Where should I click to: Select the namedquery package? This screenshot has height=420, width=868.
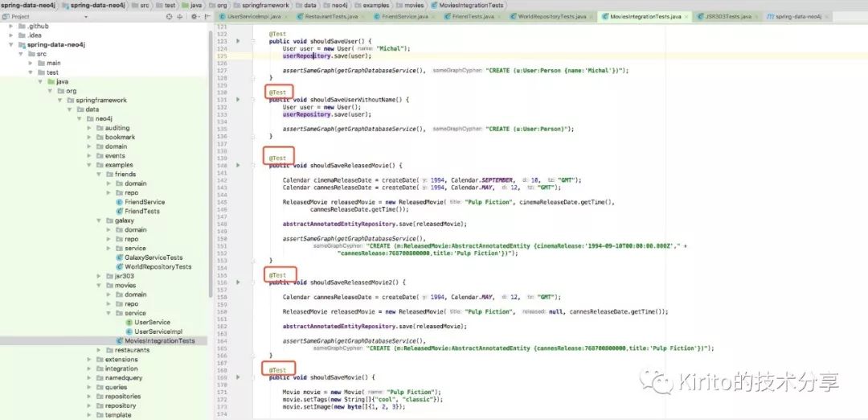click(124, 378)
